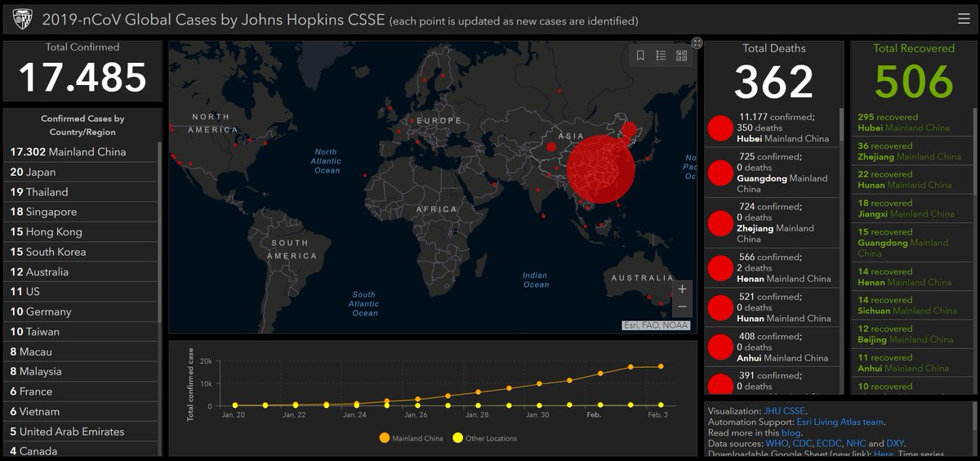Click the Esri, FAO, NOAA map attribution

656,325
